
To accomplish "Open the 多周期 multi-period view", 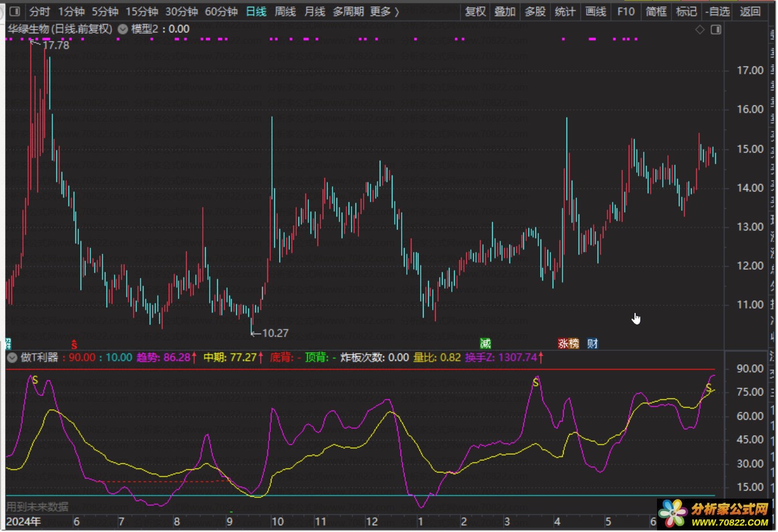I will click(x=348, y=12).
